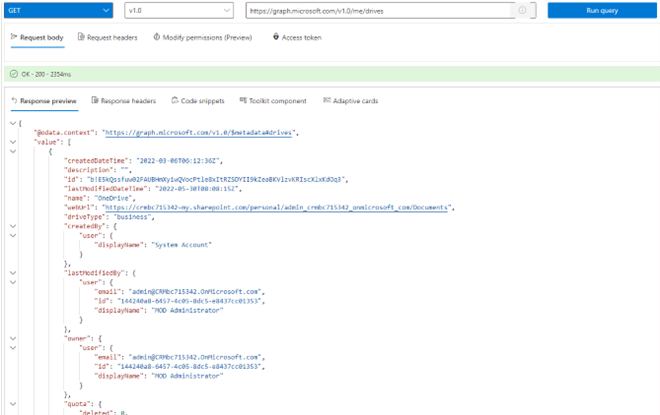Click the Modify permissions shield icon
The height and width of the screenshot is (415, 660).
[157, 37]
